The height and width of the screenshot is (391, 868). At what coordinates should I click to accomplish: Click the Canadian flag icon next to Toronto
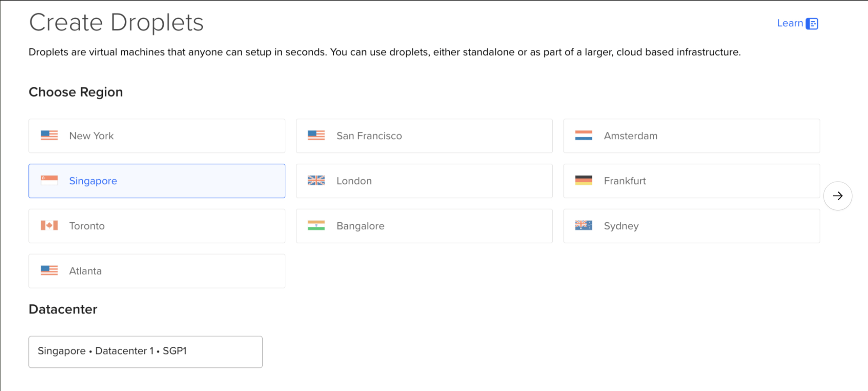point(49,225)
